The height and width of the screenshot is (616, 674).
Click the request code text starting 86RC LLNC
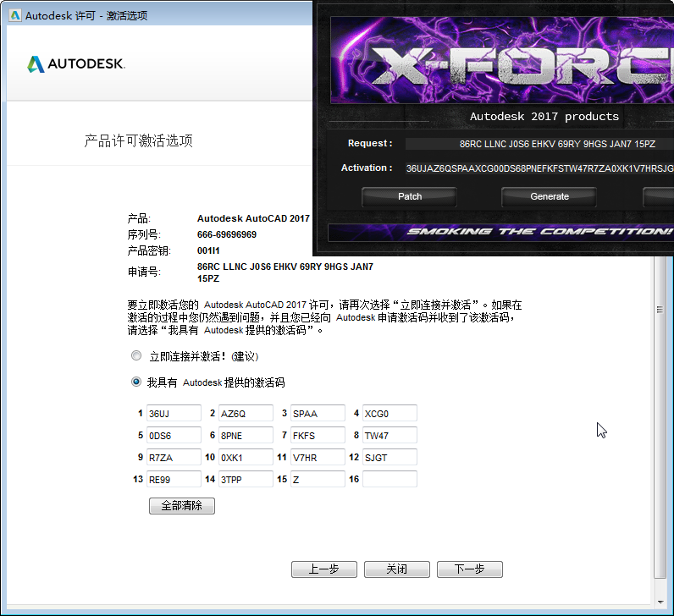(x=285, y=272)
